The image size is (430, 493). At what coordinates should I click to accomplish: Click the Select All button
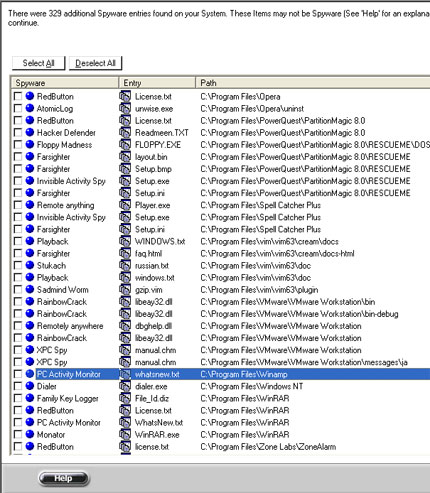[x=38, y=63]
